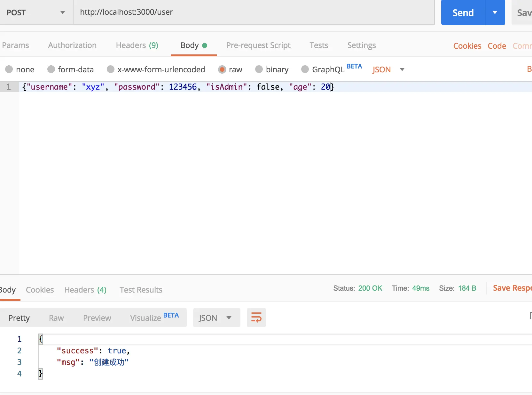Open the Code snippet link
The width and height of the screenshot is (532, 395).
pos(497,46)
